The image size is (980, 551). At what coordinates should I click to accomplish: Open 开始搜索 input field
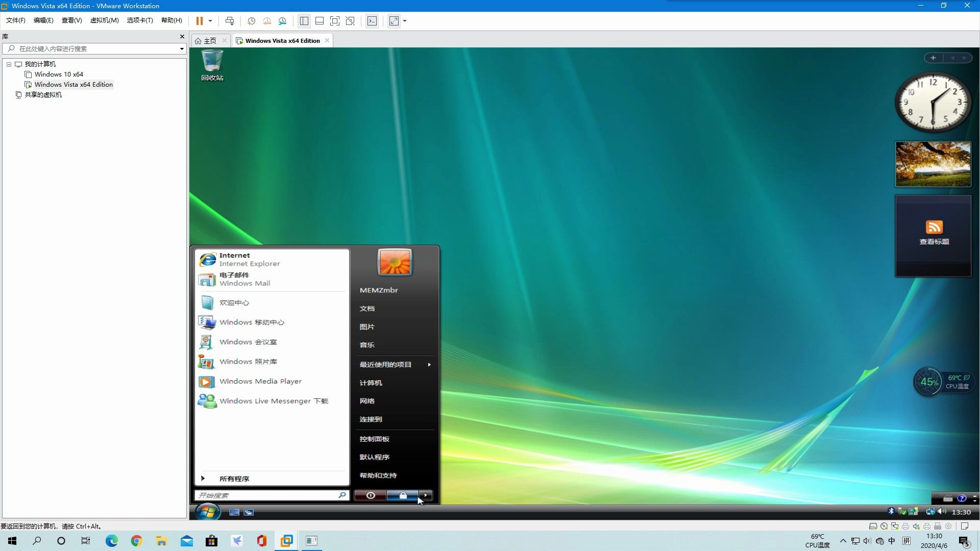267,495
